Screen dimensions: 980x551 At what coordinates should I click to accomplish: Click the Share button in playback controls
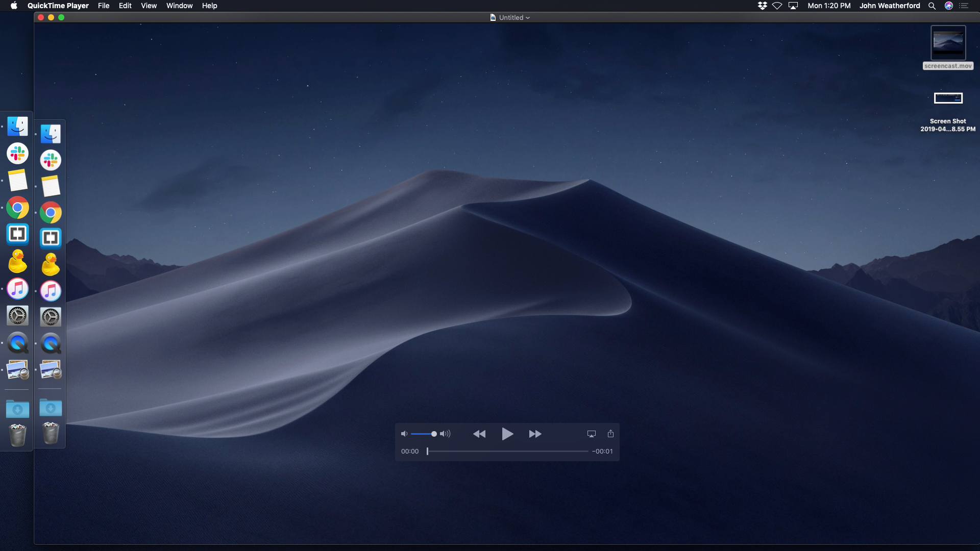coord(610,434)
